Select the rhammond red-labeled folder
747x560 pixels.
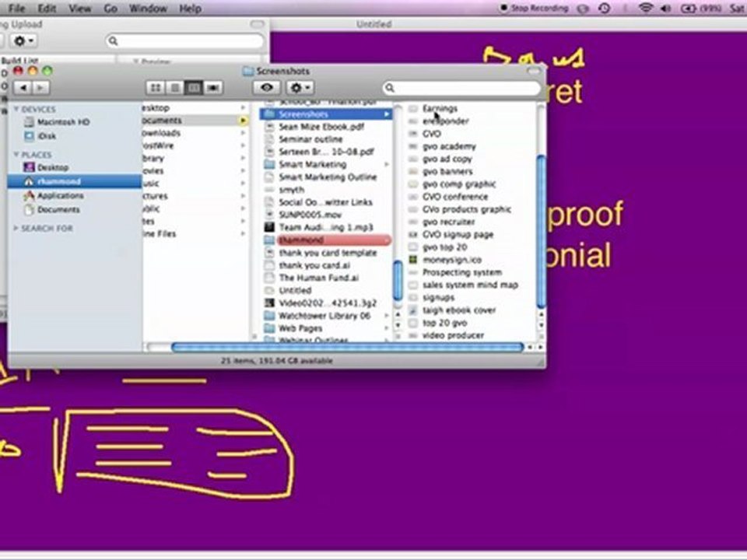[326, 240]
